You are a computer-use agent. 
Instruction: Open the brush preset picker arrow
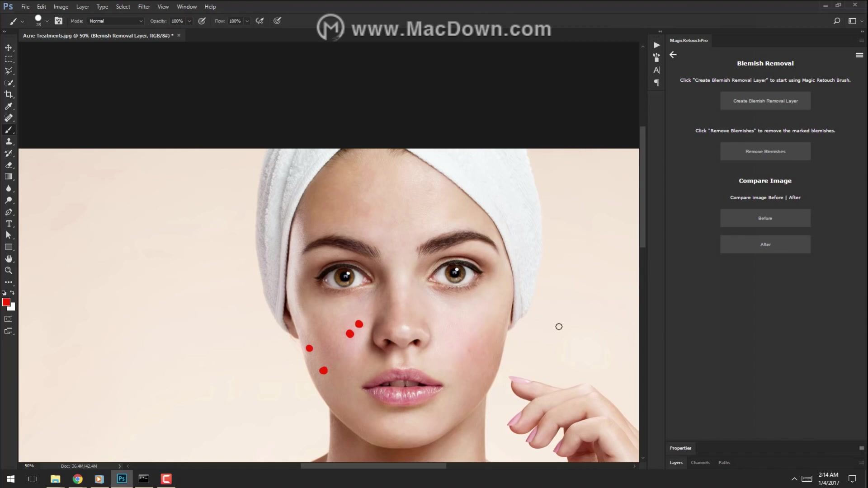click(x=47, y=21)
